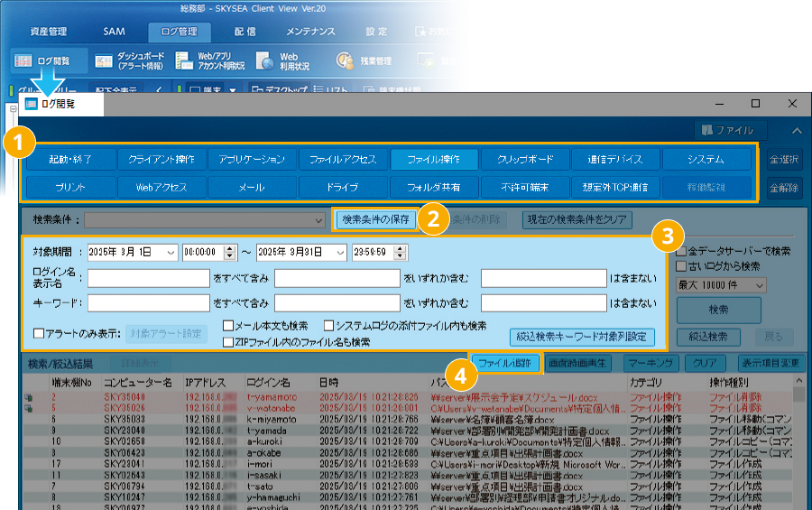Click the 検索 button
This screenshot has height=510, width=812.
[719, 310]
